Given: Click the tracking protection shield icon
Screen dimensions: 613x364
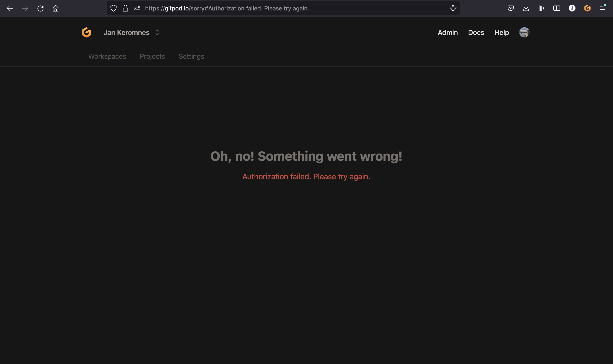Looking at the screenshot, I should coord(113,8).
